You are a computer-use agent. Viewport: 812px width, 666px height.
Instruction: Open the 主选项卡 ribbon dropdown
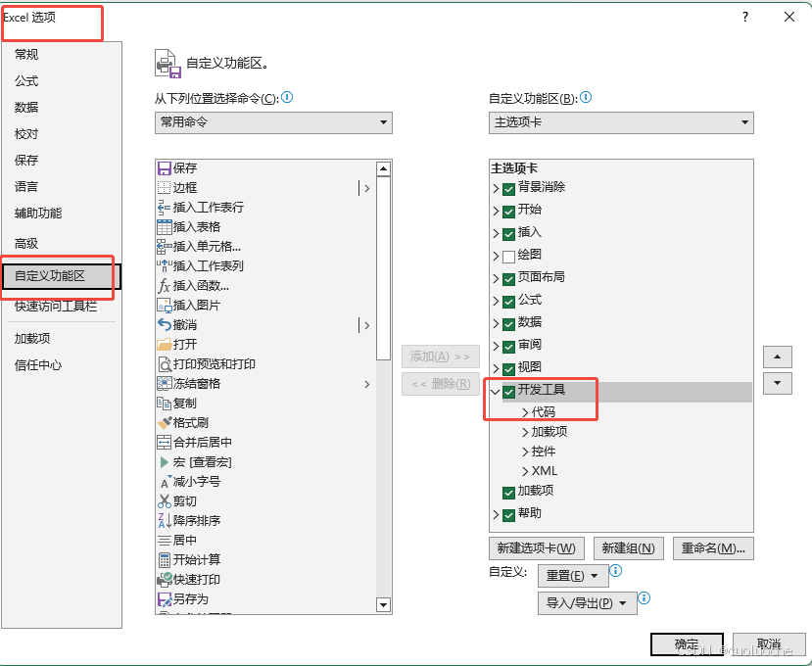621,122
